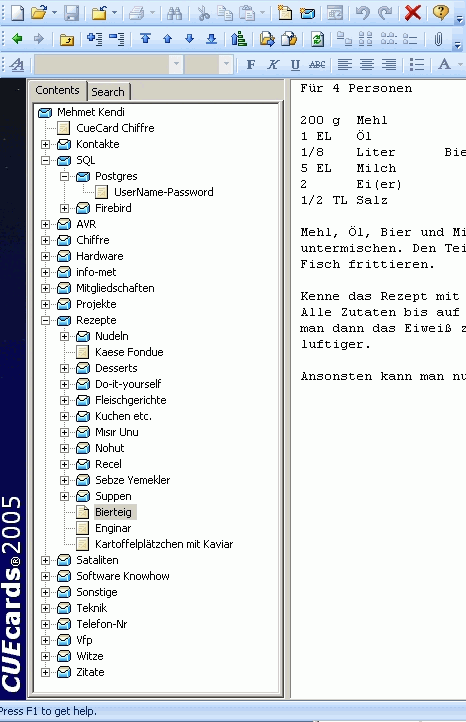Select Kartoffelplätzchen mit Kaviar card
The height and width of the screenshot is (722, 466).
[x=164, y=544]
